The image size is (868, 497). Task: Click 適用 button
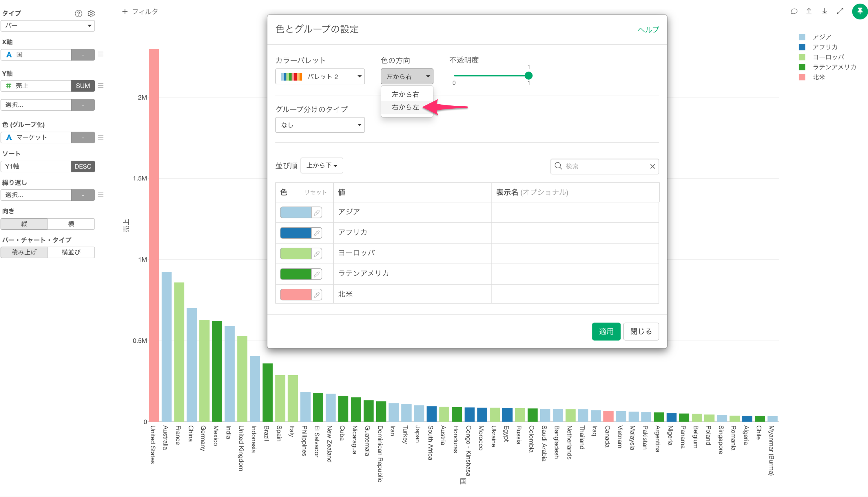click(606, 331)
